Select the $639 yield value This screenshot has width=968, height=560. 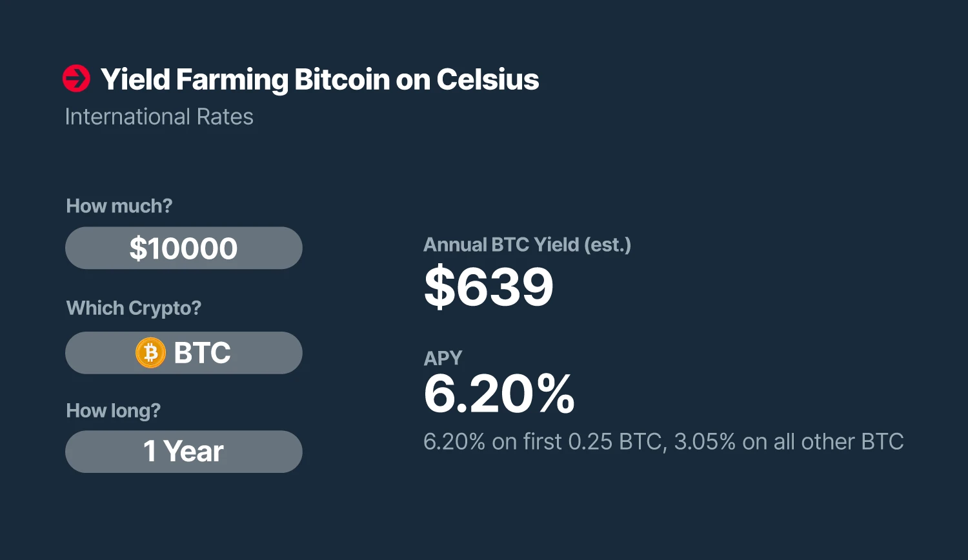[489, 287]
